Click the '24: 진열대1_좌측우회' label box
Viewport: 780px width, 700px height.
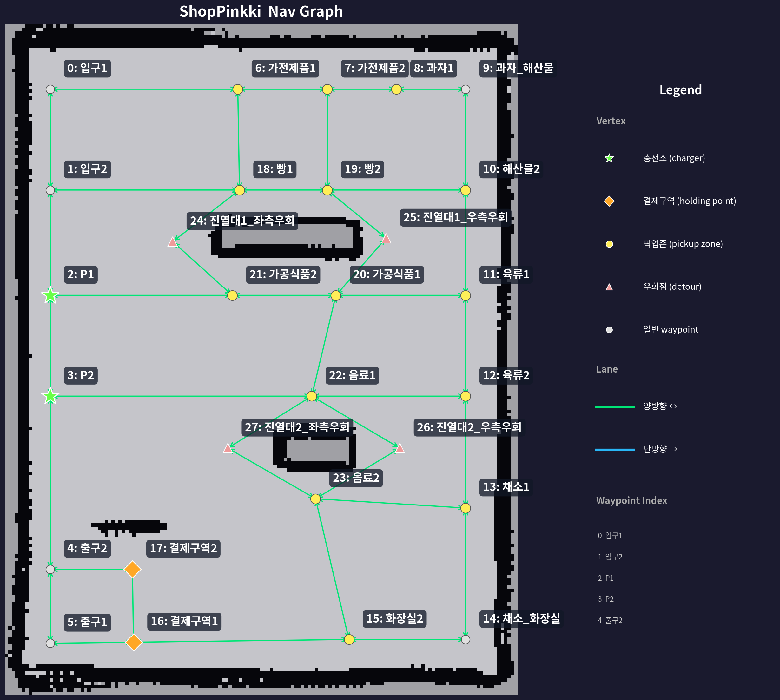242,221
